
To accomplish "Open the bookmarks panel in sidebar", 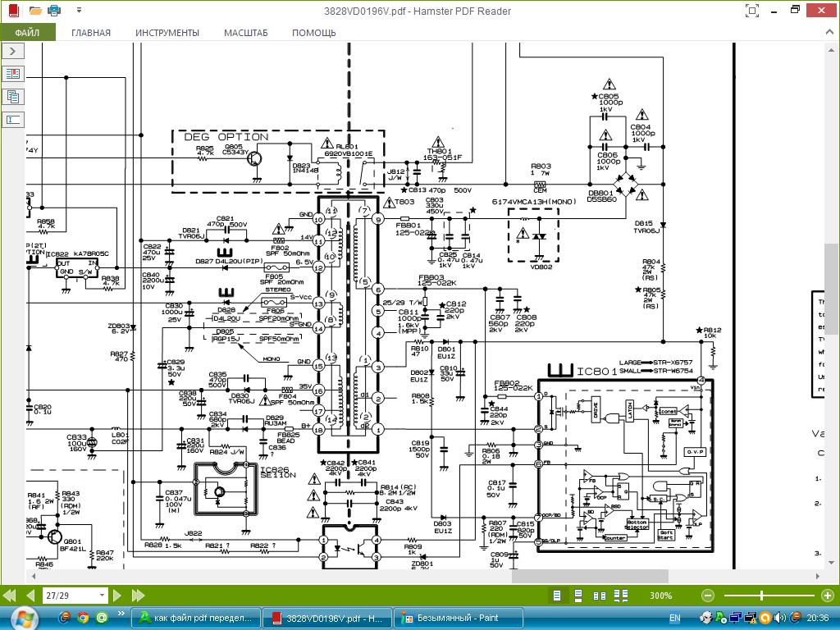I will [x=13, y=73].
